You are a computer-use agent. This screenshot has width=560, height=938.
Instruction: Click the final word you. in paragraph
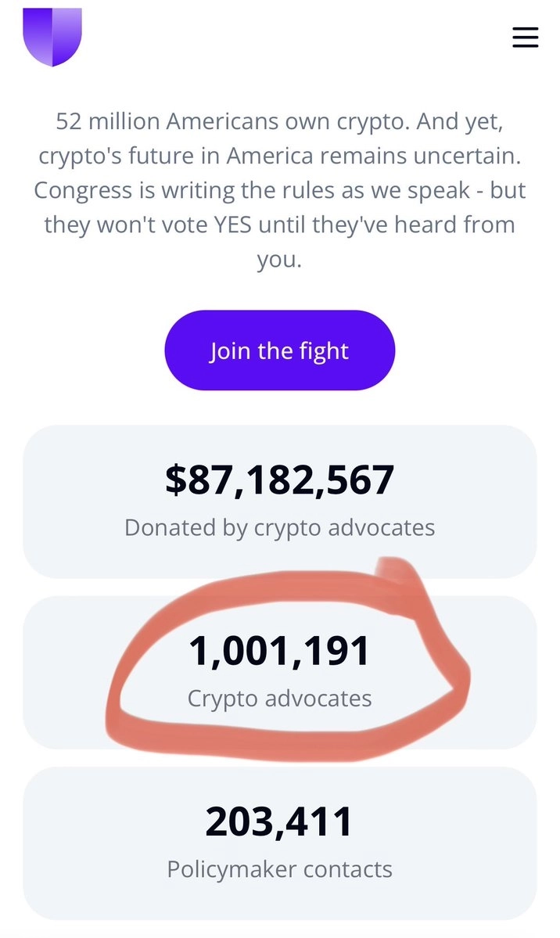[279, 260]
